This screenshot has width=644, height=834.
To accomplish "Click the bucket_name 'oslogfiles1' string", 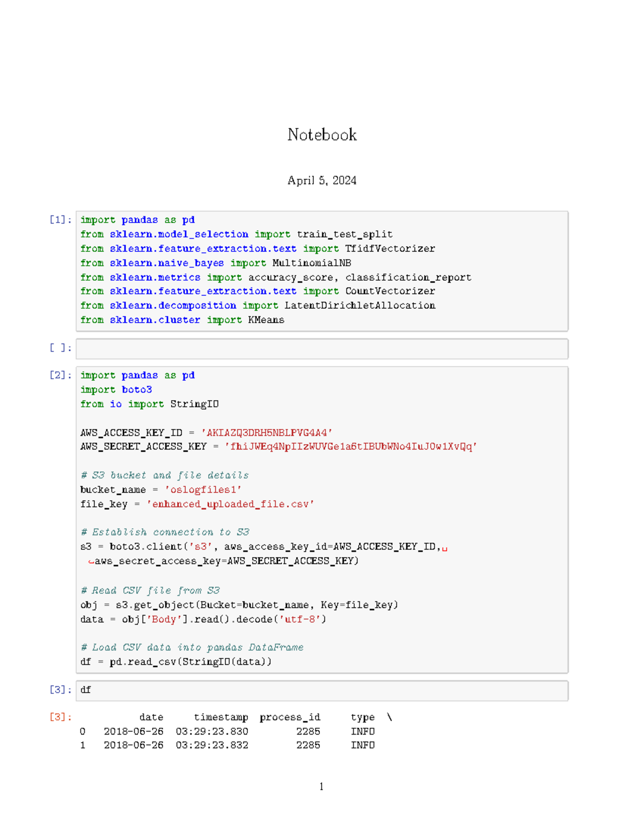I will point(204,489).
